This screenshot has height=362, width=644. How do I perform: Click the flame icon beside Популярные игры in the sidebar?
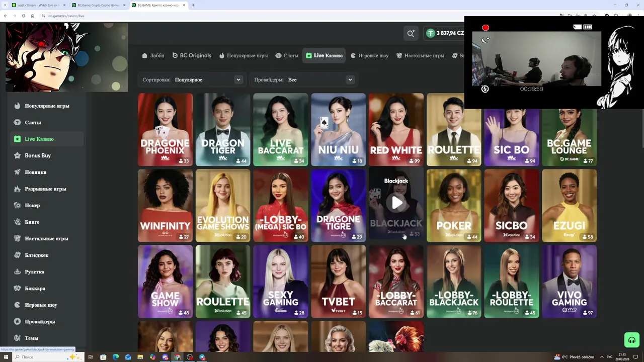pos(18,106)
